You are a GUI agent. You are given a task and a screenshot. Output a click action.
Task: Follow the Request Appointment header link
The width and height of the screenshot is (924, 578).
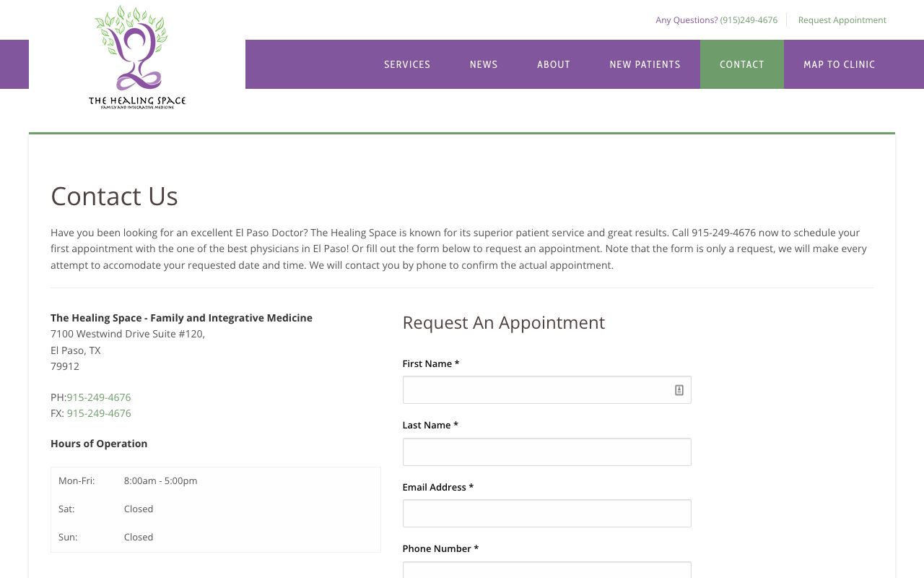(842, 20)
